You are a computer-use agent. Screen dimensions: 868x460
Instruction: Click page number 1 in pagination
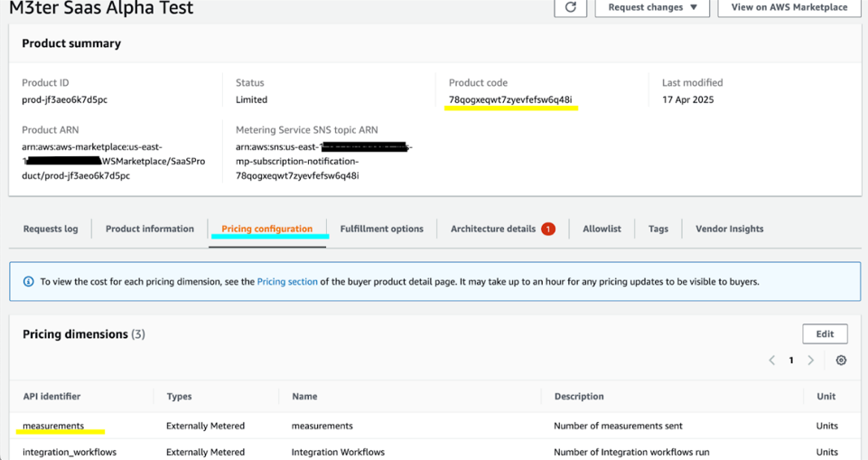[791, 361]
